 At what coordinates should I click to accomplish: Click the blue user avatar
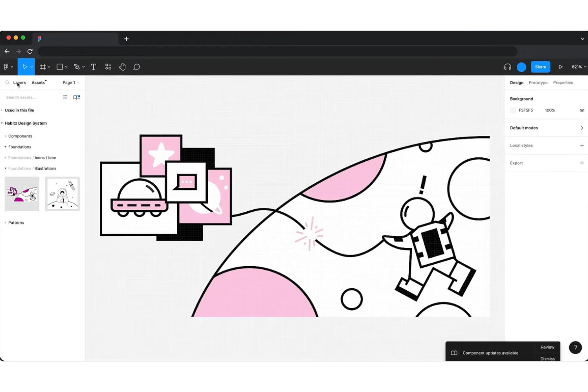tap(522, 67)
